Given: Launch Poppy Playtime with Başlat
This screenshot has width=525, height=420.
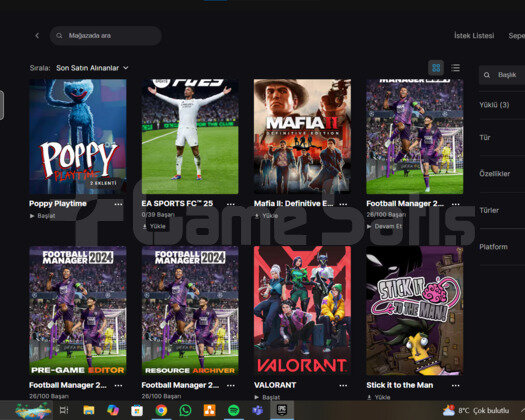Looking at the screenshot, I should coord(43,216).
